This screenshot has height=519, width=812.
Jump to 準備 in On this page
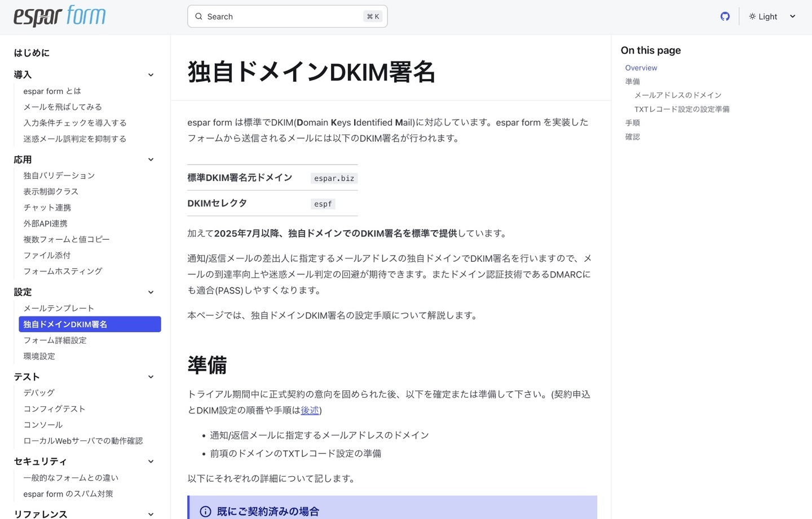tap(633, 81)
